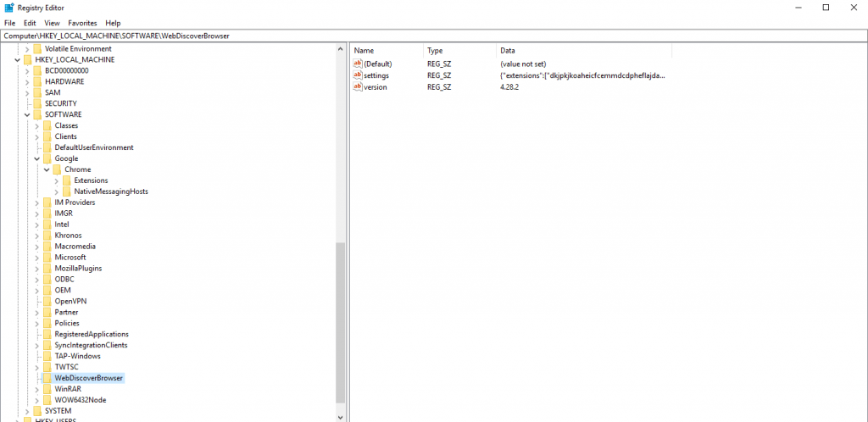Click the 4.28.2 version data
The image size is (868, 422).
coord(509,86)
